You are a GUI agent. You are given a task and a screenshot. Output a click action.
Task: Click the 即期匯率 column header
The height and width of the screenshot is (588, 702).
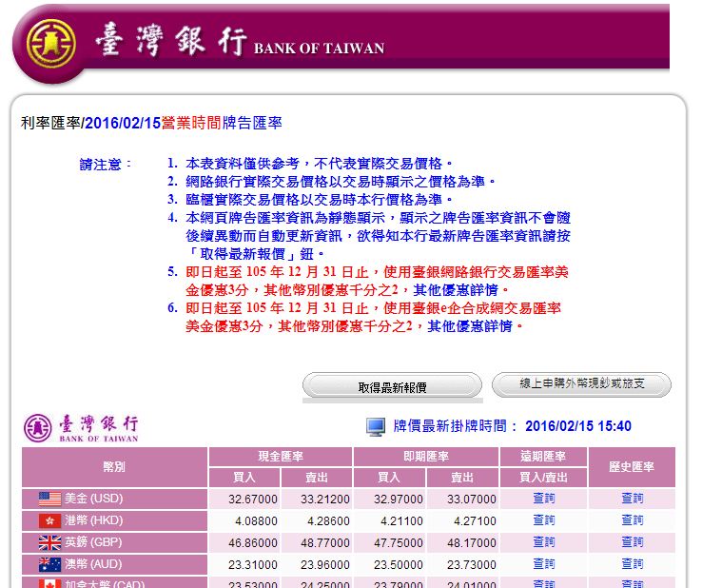(426, 457)
